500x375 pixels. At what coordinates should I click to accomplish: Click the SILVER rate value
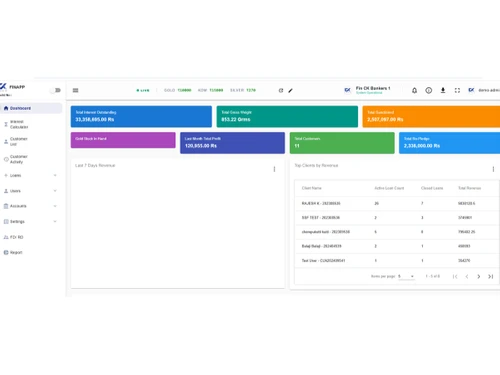click(251, 90)
